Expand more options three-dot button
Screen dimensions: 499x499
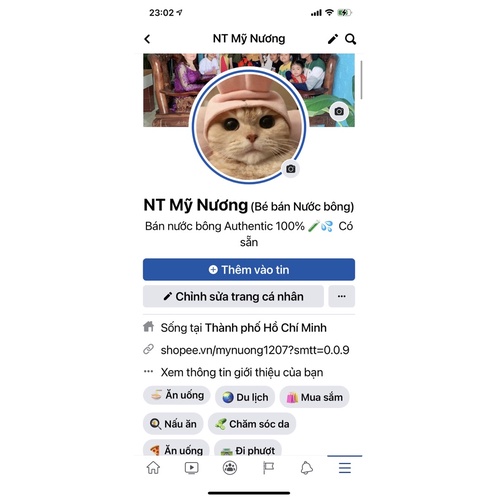342,296
